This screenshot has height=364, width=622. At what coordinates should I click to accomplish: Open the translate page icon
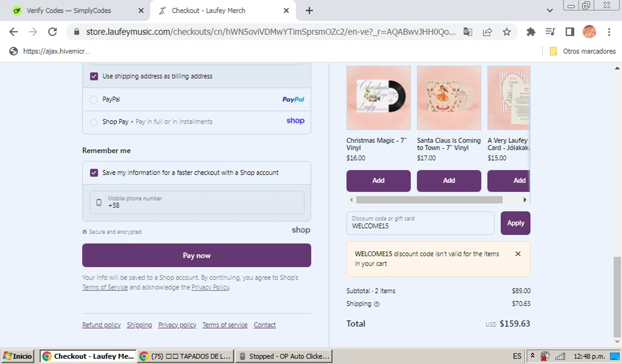468,32
